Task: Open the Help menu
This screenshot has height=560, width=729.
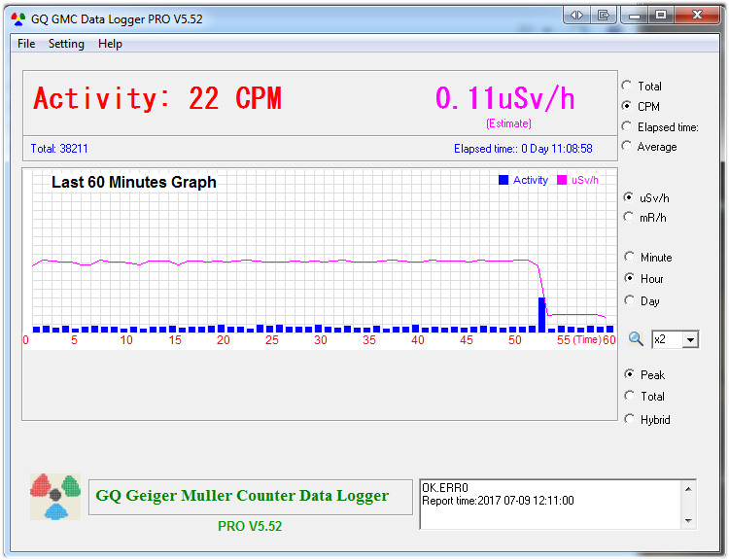Action: (x=110, y=44)
